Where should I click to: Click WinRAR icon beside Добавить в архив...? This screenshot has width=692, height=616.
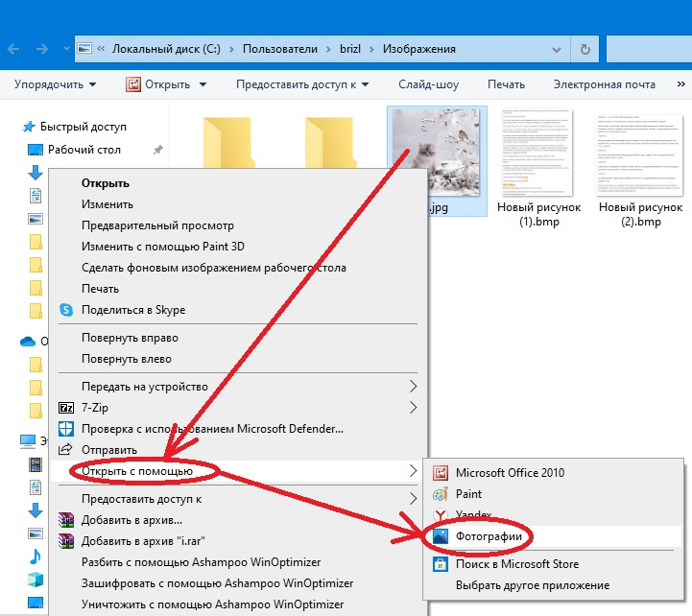point(66,520)
